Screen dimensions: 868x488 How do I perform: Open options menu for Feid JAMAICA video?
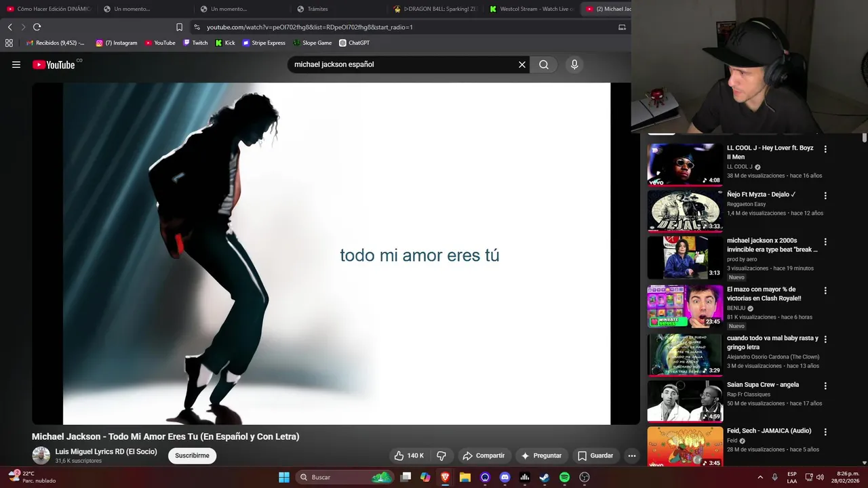point(825,432)
